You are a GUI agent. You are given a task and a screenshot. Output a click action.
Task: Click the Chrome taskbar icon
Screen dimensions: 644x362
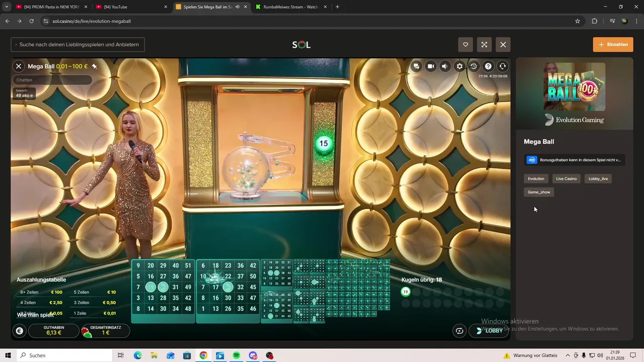tap(203, 355)
